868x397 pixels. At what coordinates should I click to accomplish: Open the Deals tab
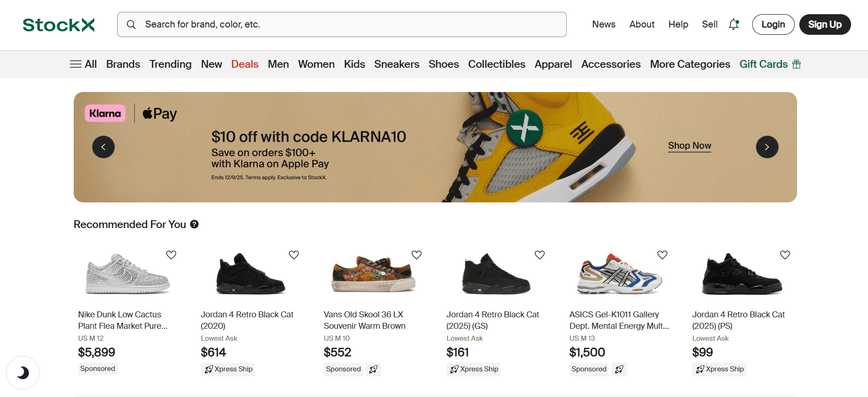[244, 64]
